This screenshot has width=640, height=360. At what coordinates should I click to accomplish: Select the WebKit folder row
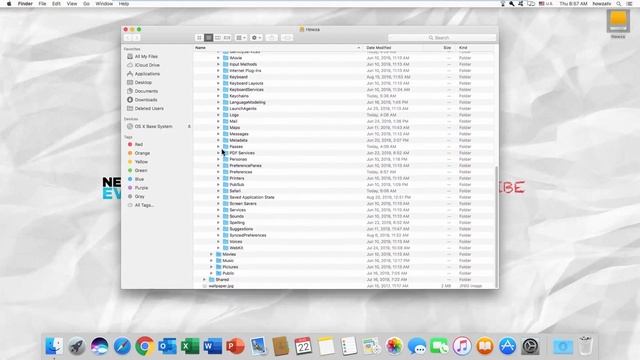click(x=344, y=248)
